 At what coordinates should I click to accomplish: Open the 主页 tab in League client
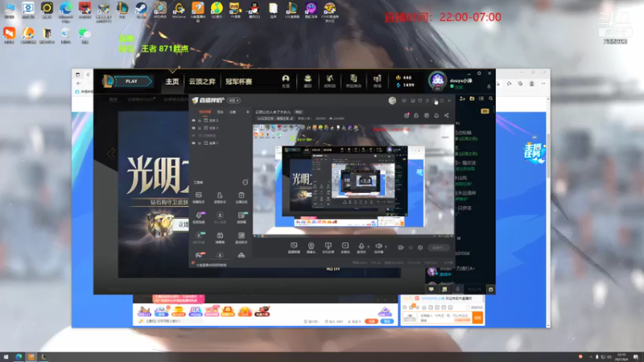coord(172,81)
